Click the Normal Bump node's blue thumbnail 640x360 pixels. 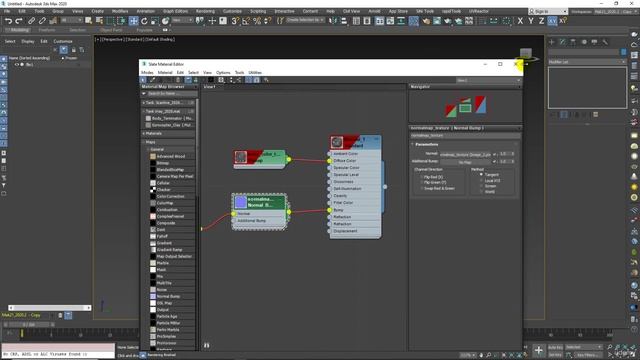click(241, 202)
